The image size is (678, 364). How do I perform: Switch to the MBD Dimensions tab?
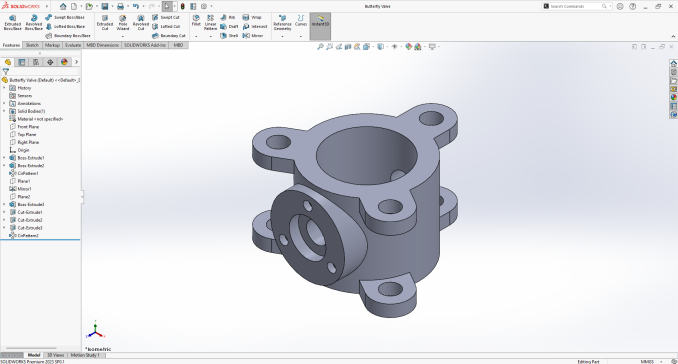(102, 45)
